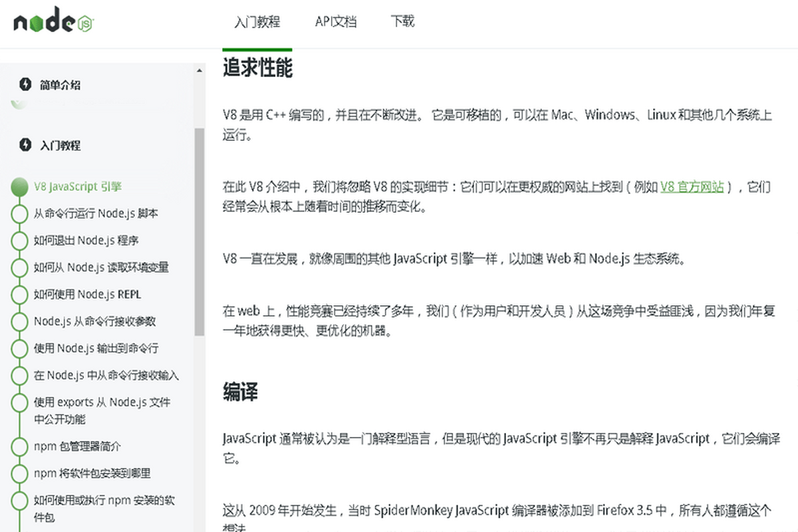Click lightning icon beside 入门教程

click(x=25, y=144)
